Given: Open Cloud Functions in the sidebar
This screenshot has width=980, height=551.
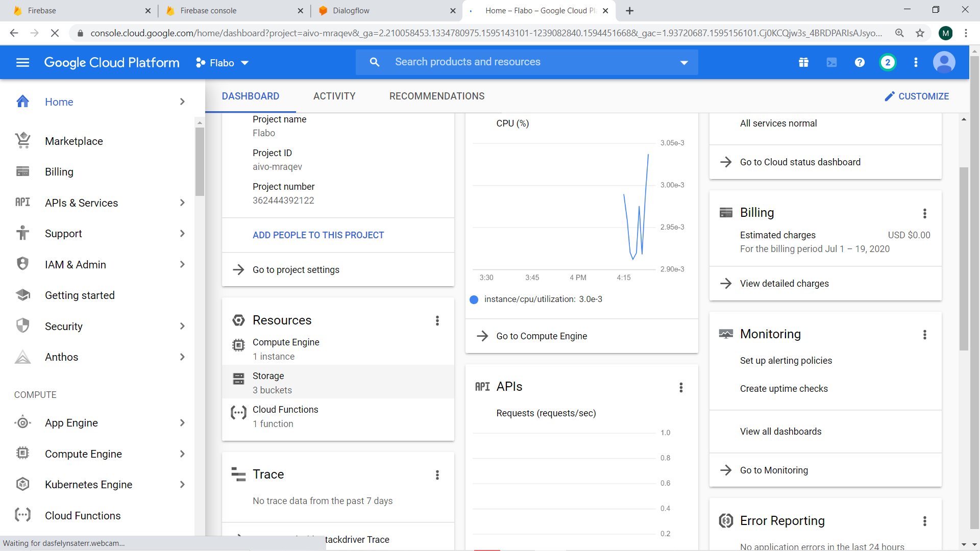Looking at the screenshot, I should (x=83, y=515).
